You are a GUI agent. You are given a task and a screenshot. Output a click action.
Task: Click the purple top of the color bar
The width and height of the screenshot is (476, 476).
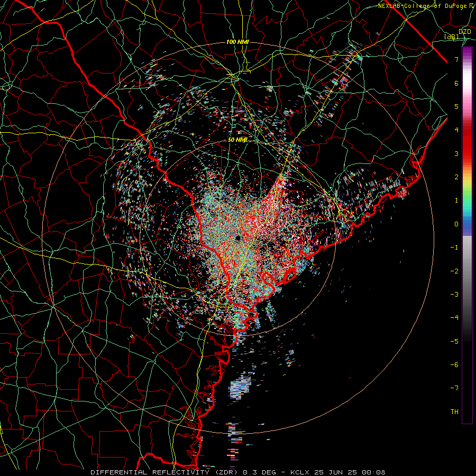click(467, 52)
